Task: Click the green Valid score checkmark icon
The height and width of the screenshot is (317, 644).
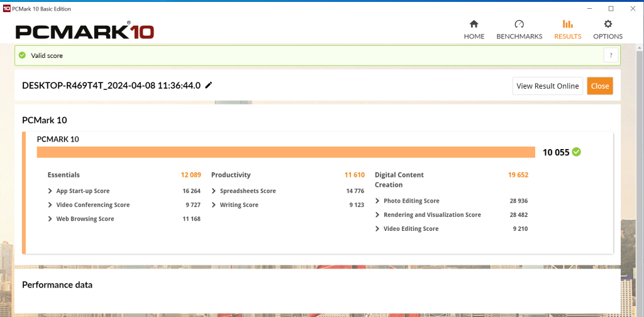Action: pos(22,55)
